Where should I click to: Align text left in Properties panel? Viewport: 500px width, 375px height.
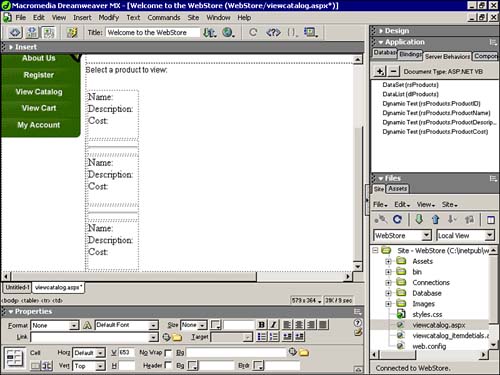287,325
